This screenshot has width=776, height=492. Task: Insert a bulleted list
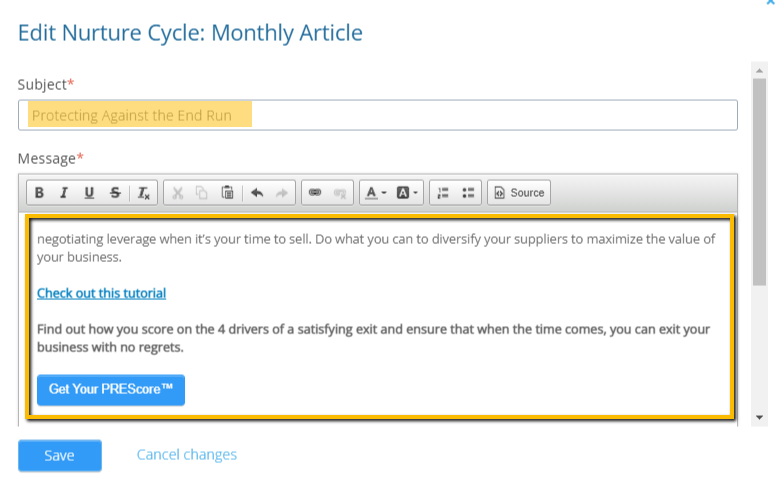[x=468, y=193]
